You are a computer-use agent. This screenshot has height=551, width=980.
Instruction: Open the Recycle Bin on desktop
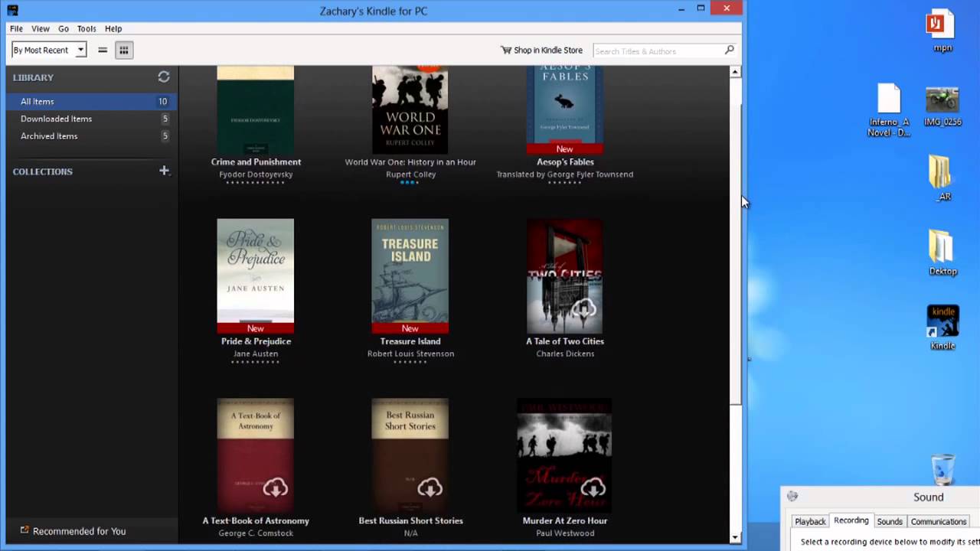[943, 468]
